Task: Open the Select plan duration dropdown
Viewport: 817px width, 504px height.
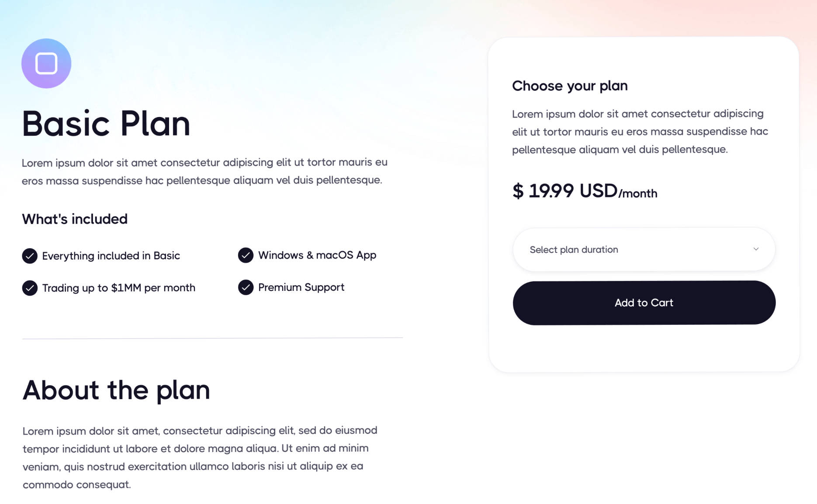Action: pyautogui.click(x=643, y=249)
